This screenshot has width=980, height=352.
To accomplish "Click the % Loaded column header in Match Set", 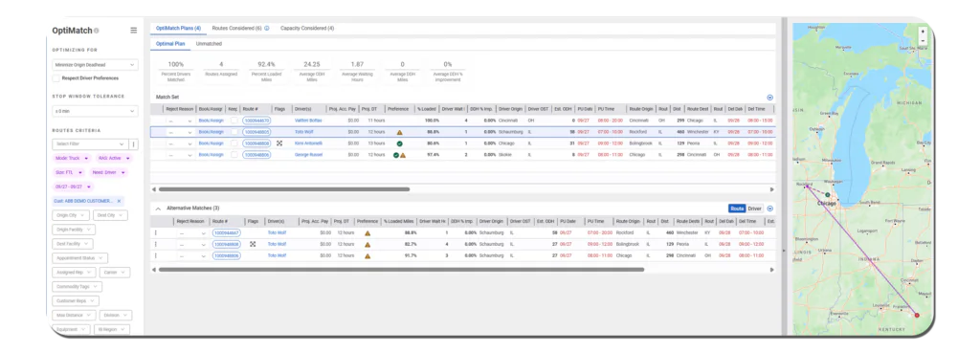I will (x=426, y=109).
